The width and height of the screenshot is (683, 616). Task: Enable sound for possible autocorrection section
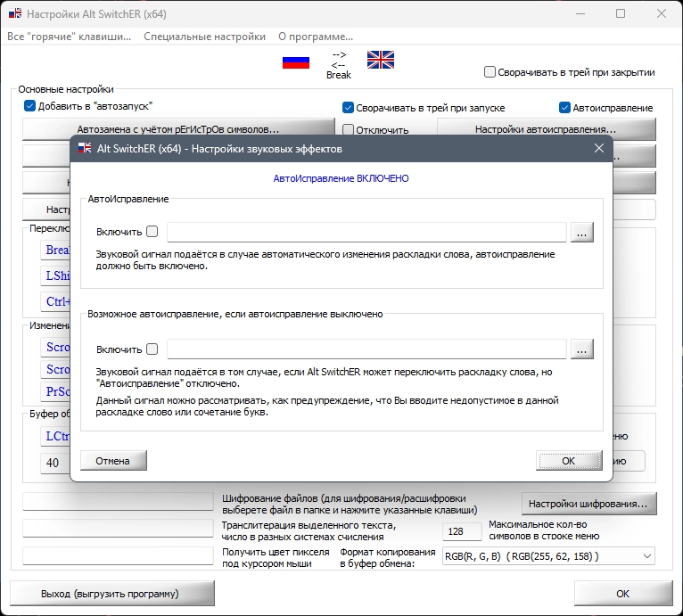coord(152,349)
